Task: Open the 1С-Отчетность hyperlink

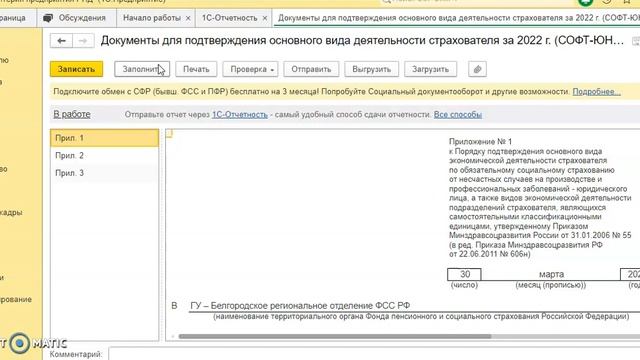Action: tap(240, 115)
